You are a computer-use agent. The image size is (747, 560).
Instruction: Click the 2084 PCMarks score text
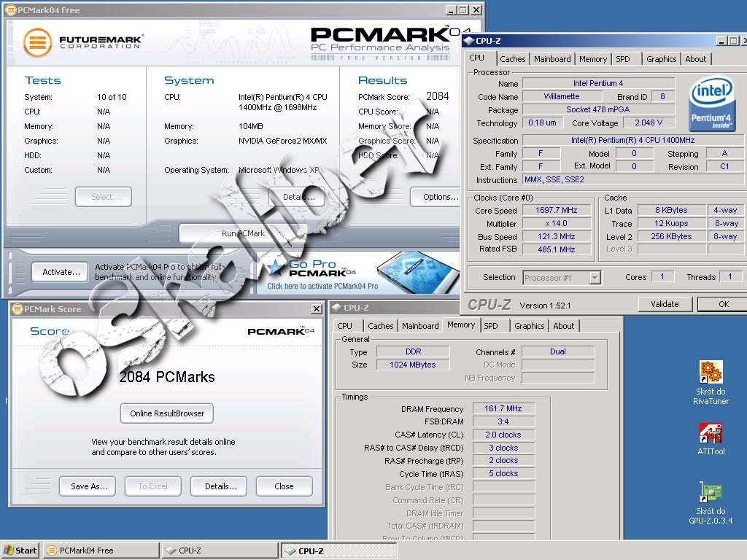[x=167, y=377]
